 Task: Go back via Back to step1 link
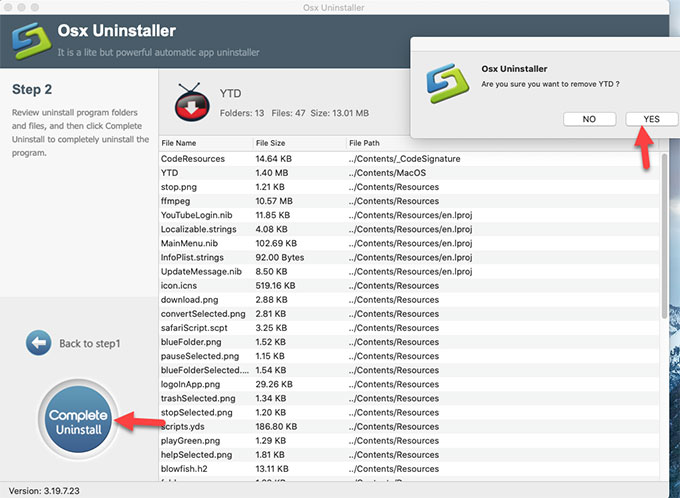[x=89, y=343]
